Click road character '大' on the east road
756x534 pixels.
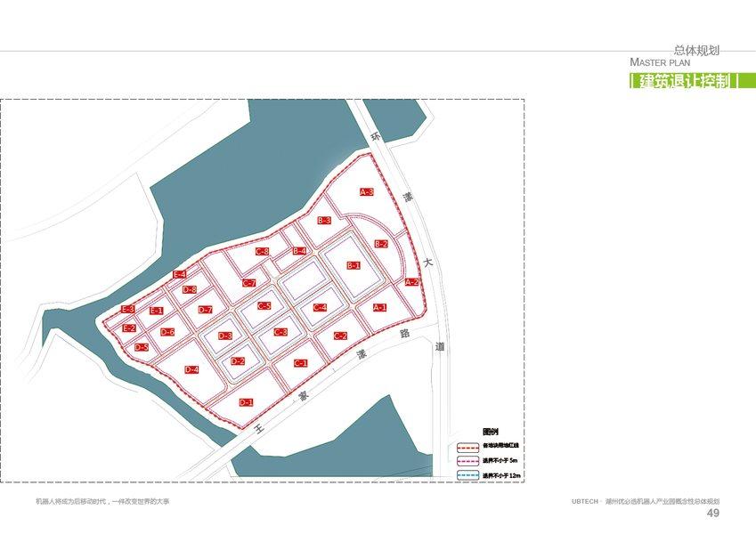[427, 262]
